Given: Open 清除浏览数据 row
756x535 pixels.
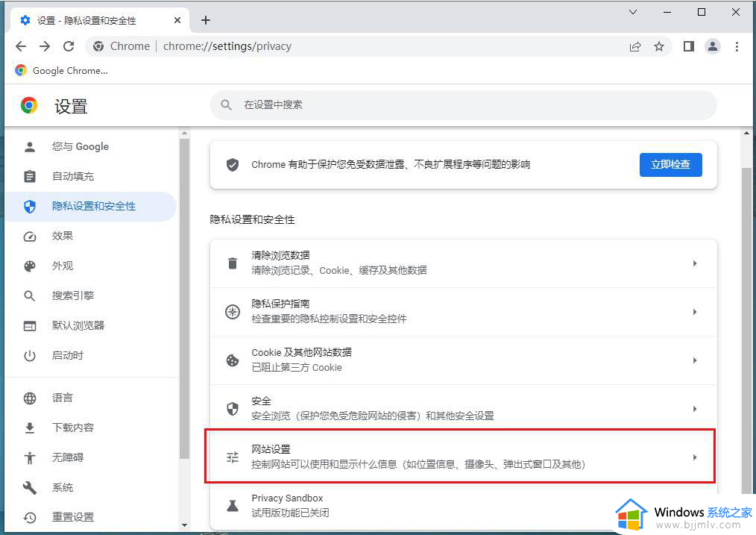Looking at the screenshot, I should (463, 263).
